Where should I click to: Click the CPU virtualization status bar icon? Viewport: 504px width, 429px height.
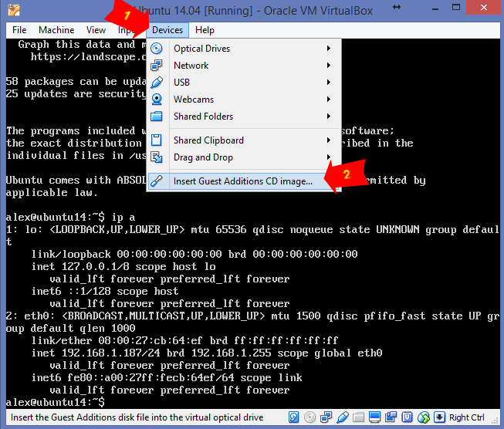[x=407, y=417]
